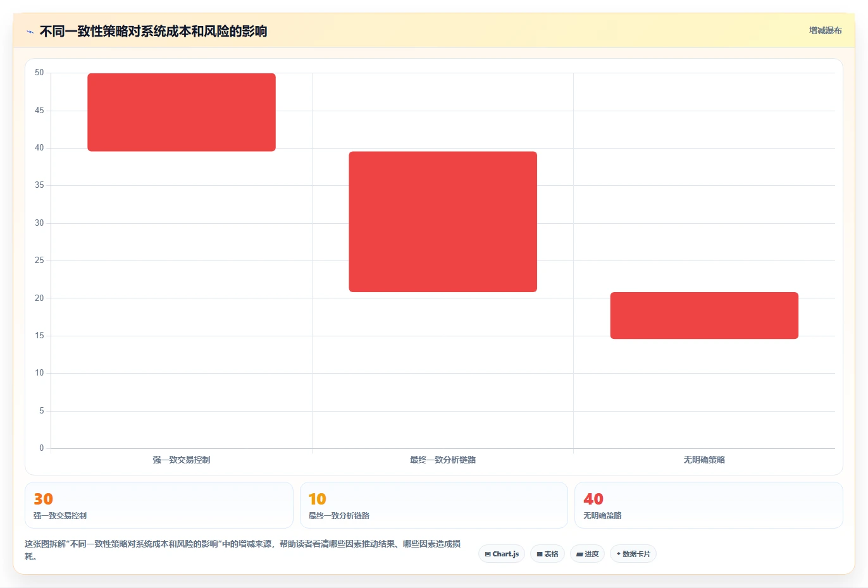This screenshot has height=588, width=868.
Task: Click the x-axis label 无明确策略
Action: (x=704, y=460)
